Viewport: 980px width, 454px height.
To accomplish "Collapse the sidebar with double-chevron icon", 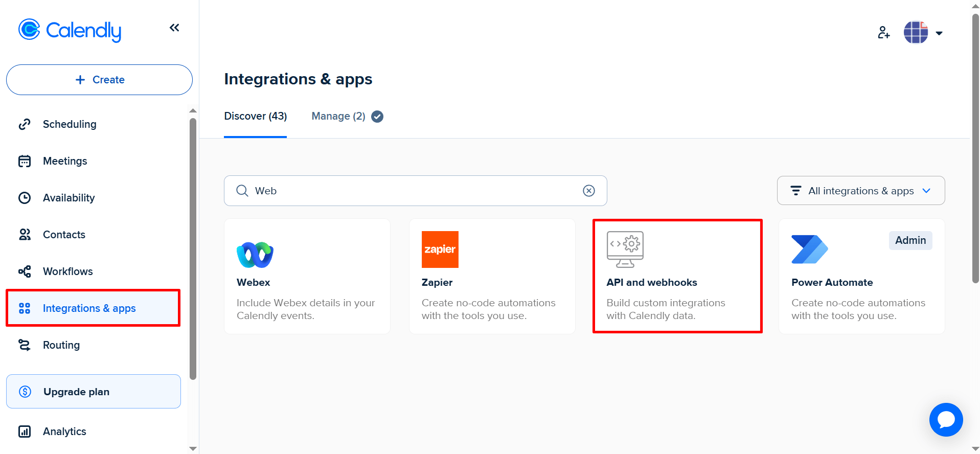I will coord(174,28).
